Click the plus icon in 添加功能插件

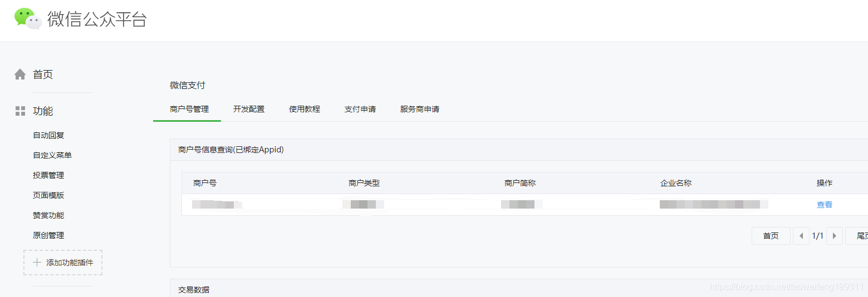[37, 263]
